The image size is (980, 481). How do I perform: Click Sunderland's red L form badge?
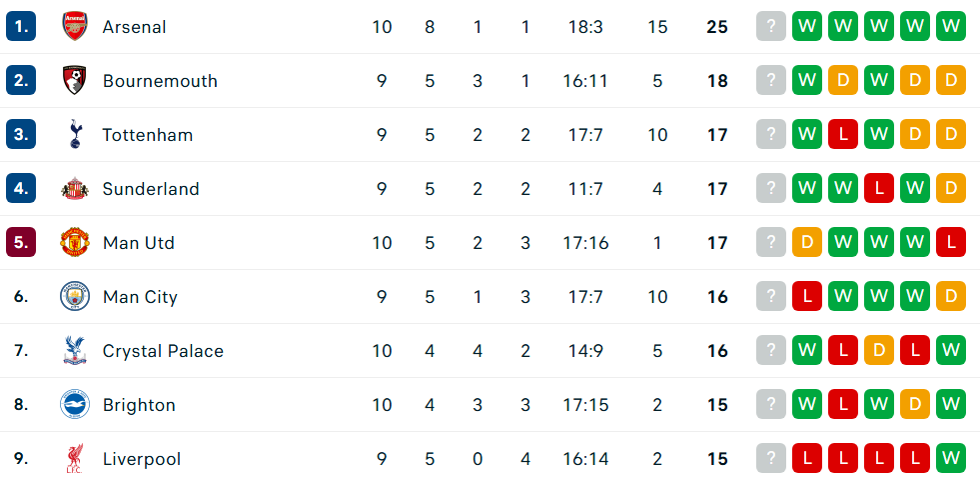pos(879,189)
